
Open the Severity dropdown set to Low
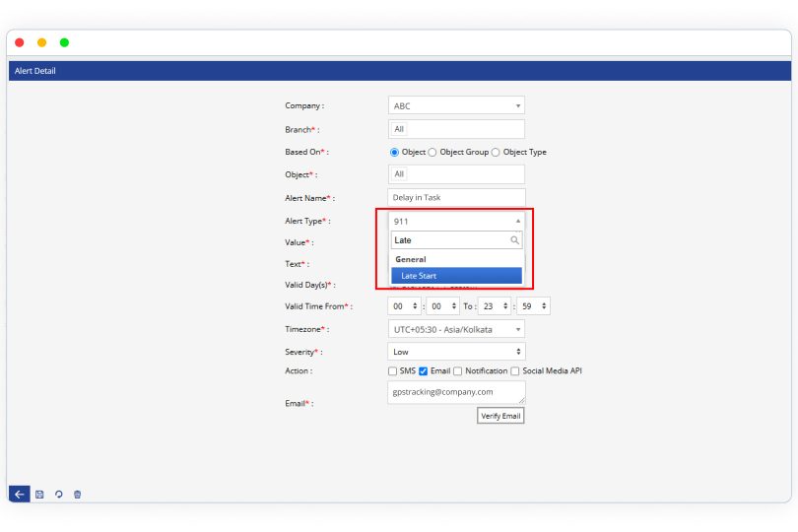click(x=456, y=351)
